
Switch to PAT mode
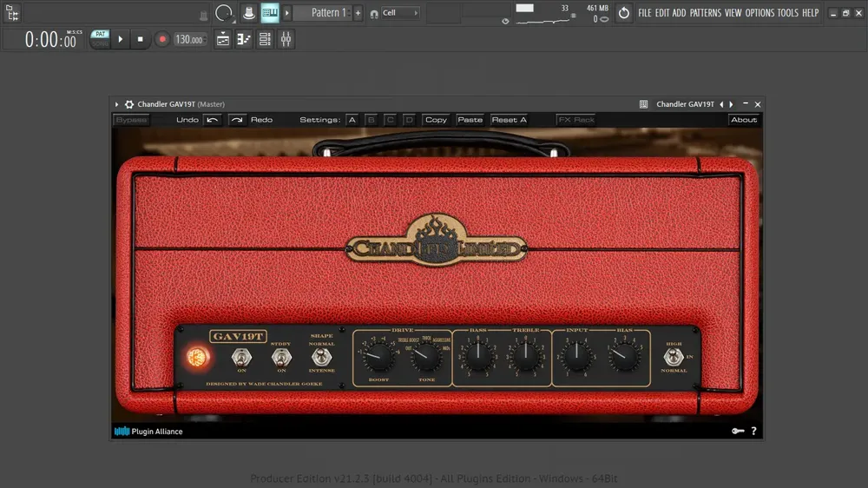(100, 35)
